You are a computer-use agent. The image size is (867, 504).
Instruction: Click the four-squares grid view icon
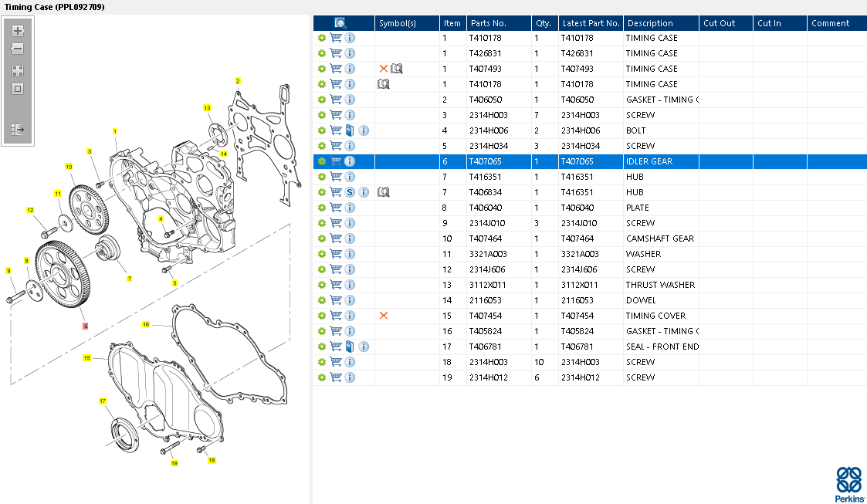click(18, 71)
